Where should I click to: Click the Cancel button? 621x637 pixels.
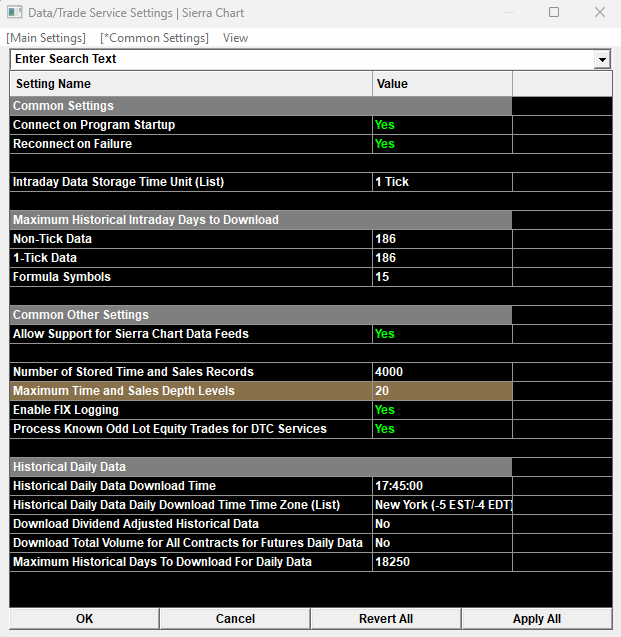[235, 619]
